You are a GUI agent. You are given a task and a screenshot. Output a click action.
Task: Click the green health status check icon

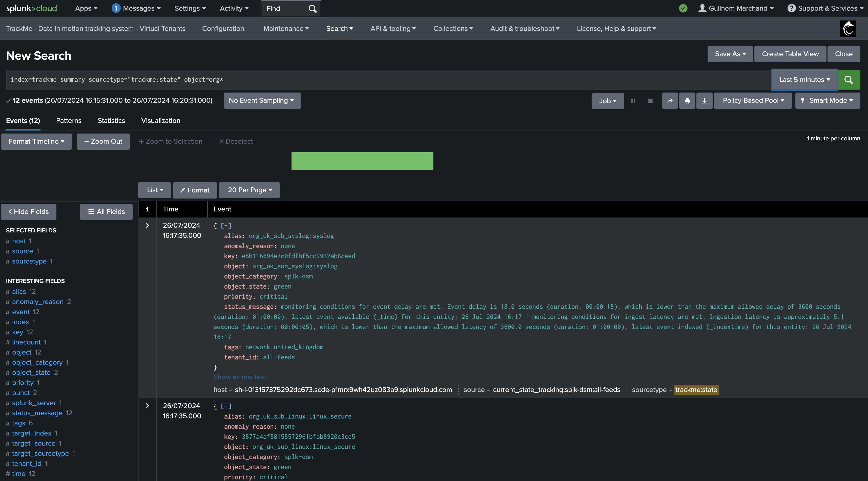[x=683, y=8]
